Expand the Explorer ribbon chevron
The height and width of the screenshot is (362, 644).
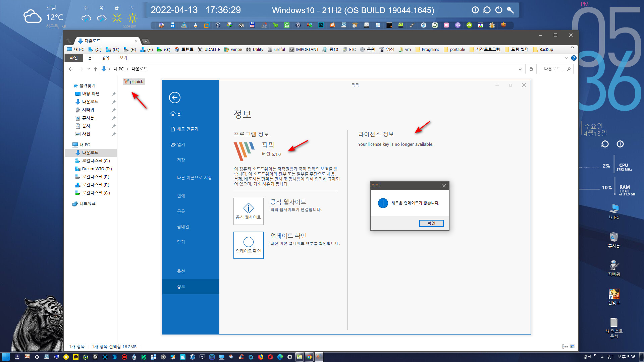pyautogui.click(x=567, y=58)
